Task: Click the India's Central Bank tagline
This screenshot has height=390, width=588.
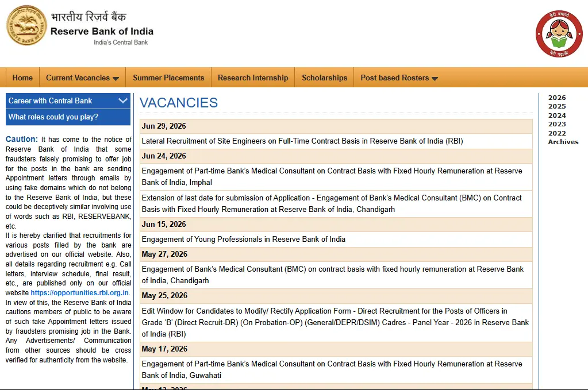Action: click(121, 43)
